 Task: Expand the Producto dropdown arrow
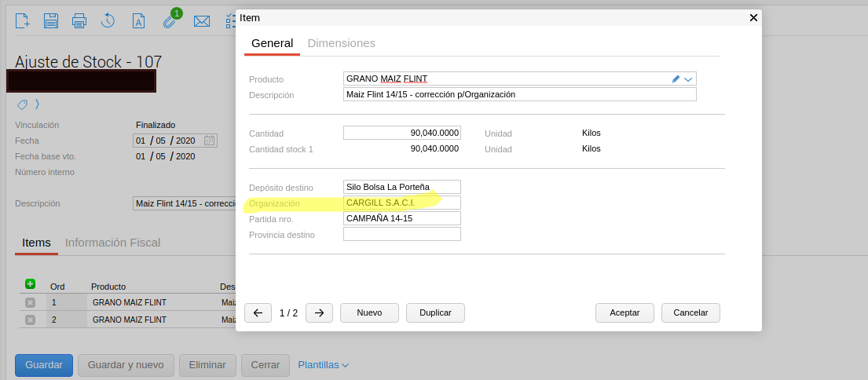pyautogui.click(x=688, y=79)
